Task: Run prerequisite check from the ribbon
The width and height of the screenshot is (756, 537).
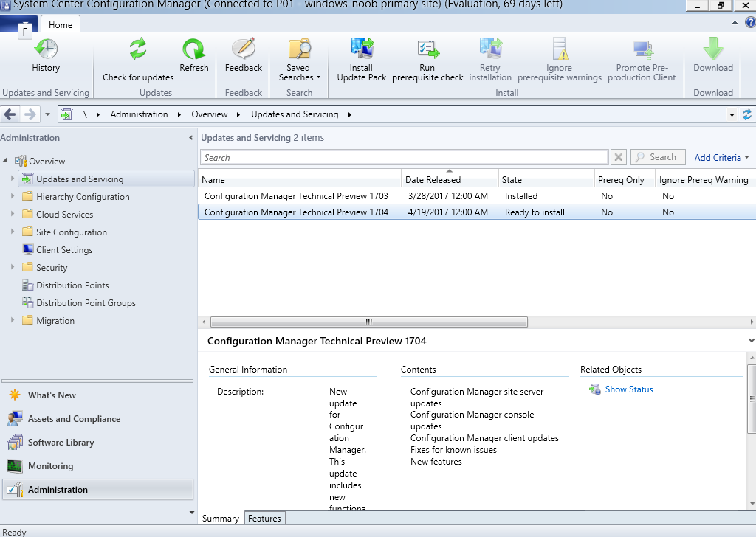Action: (x=427, y=60)
